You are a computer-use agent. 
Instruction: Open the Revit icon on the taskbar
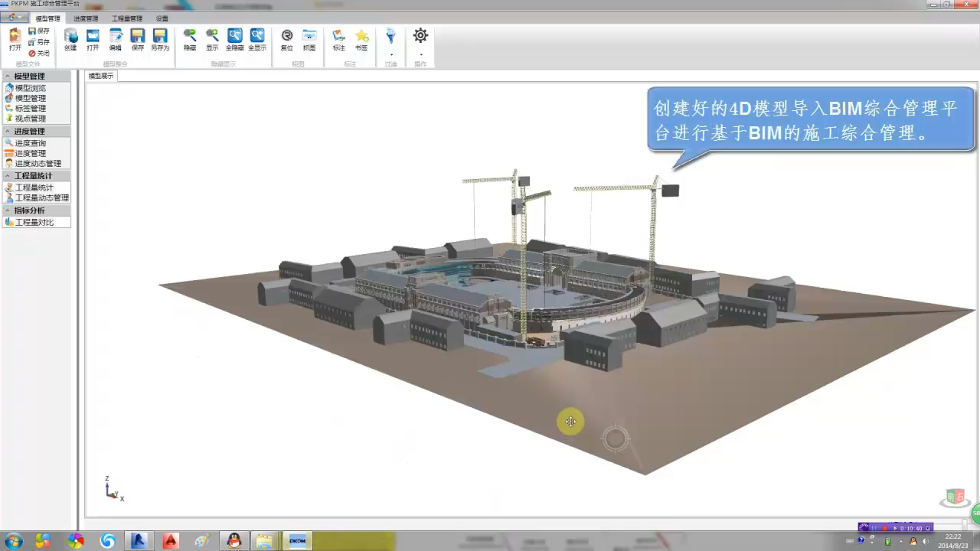pos(139,541)
